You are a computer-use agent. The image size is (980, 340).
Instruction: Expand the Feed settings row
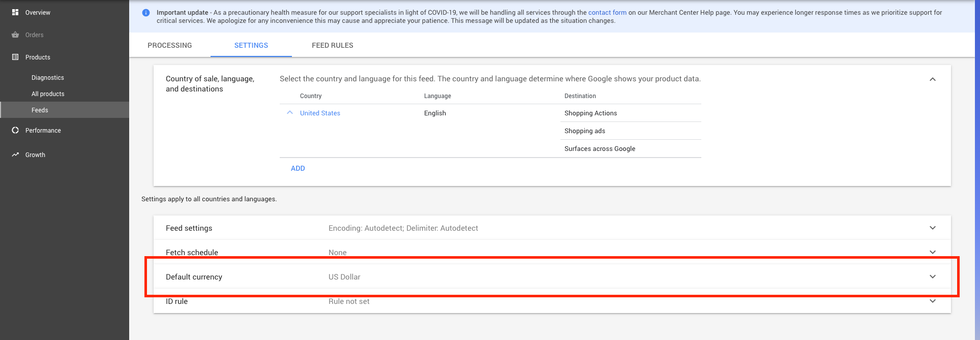pyautogui.click(x=932, y=228)
